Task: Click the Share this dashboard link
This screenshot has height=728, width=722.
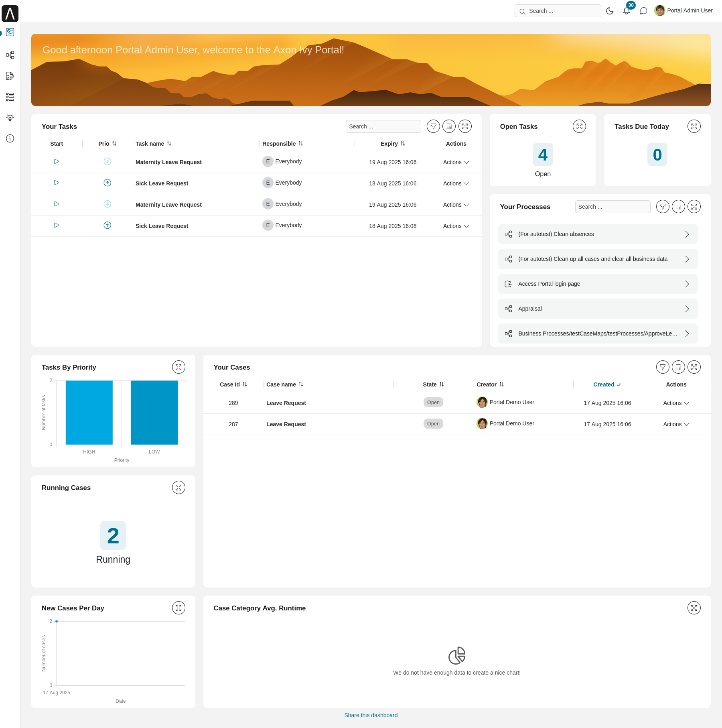Action: pyautogui.click(x=371, y=715)
